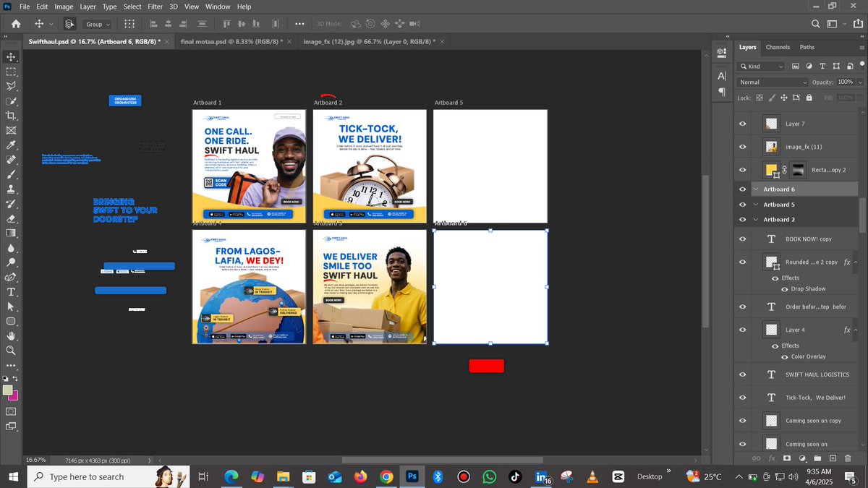Select the History Brush tool
Image resolution: width=868 pixels, height=488 pixels.
(x=11, y=204)
